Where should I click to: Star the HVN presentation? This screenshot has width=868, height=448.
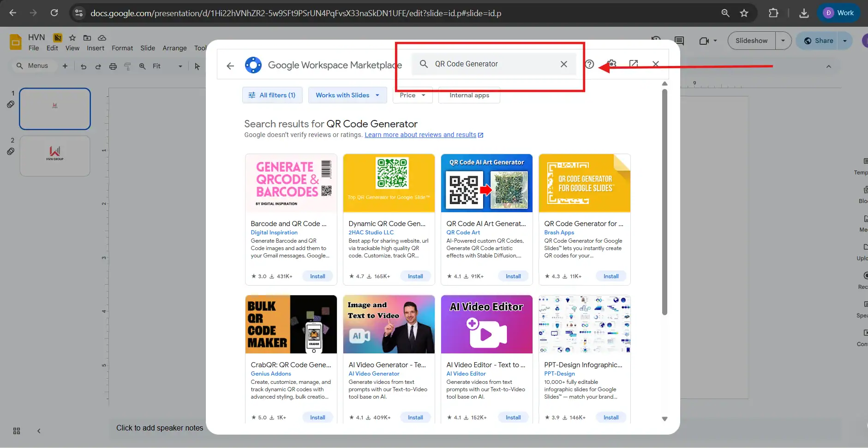click(x=72, y=38)
